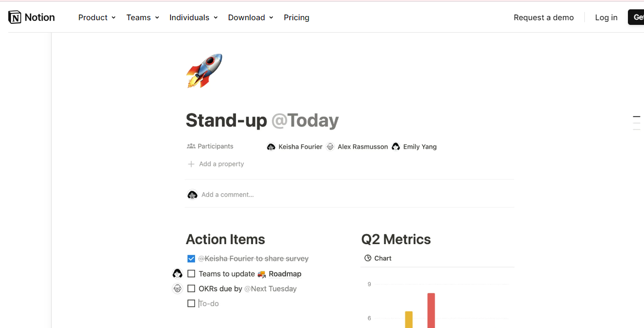Viewport: 644px width, 328px height.
Task: Go to the Pricing page
Action: click(297, 17)
